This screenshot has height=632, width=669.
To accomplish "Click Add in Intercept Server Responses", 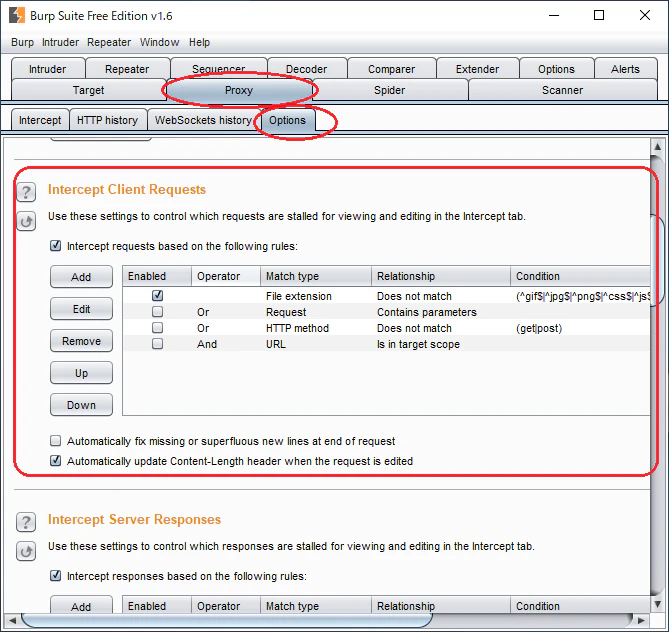I will coord(81,605).
